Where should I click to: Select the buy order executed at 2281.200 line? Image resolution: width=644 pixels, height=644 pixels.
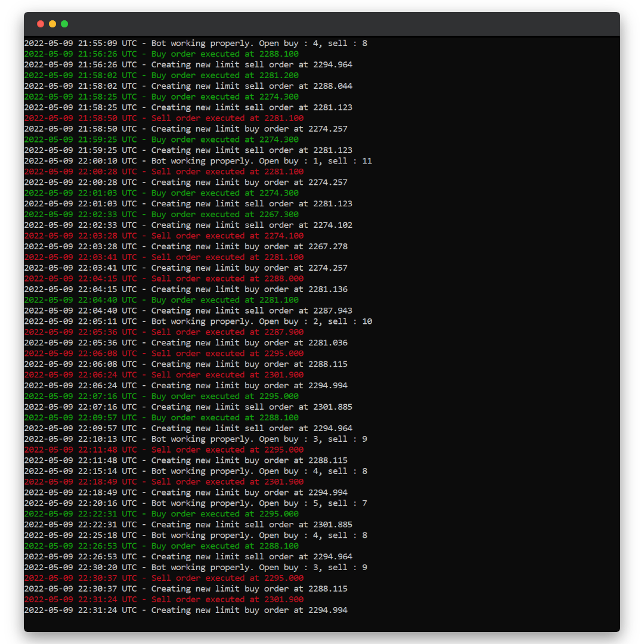click(x=161, y=76)
